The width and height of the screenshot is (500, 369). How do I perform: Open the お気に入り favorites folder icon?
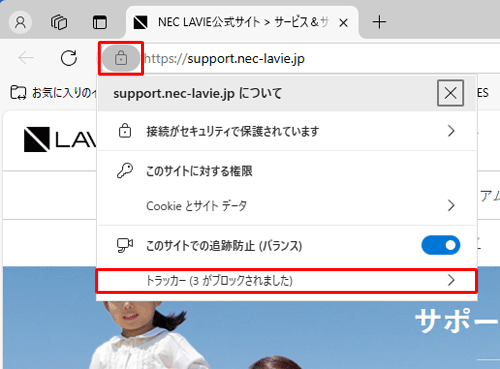18,92
